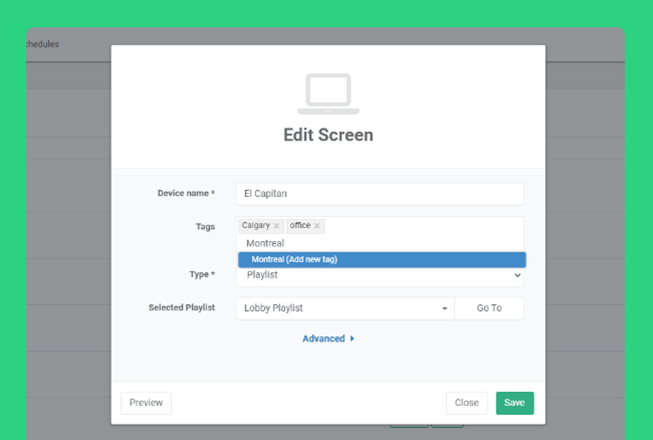The width and height of the screenshot is (653, 440).
Task: Click the office tag chip
Action: pyautogui.click(x=305, y=226)
